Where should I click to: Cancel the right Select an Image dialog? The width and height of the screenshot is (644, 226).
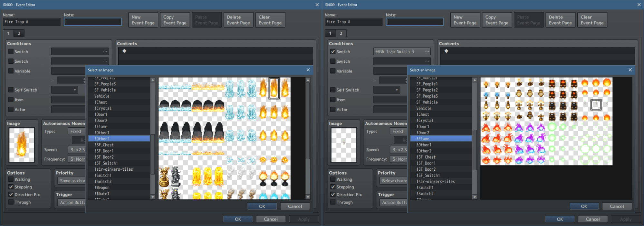617,206
